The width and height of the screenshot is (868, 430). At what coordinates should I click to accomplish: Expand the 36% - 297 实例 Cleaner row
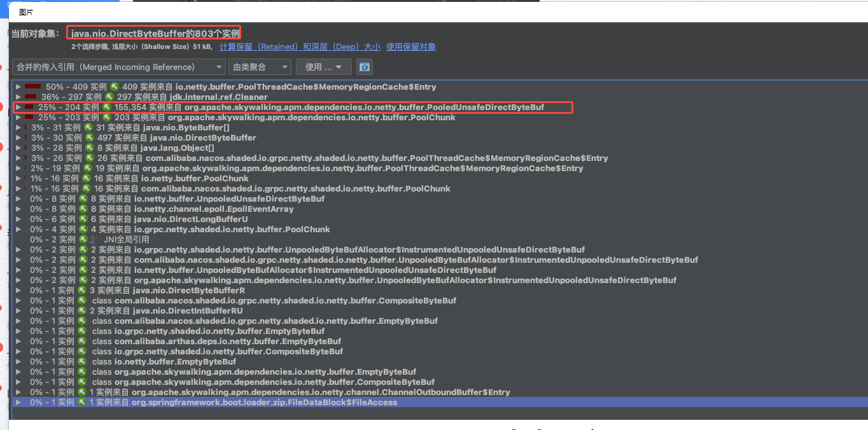18,97
